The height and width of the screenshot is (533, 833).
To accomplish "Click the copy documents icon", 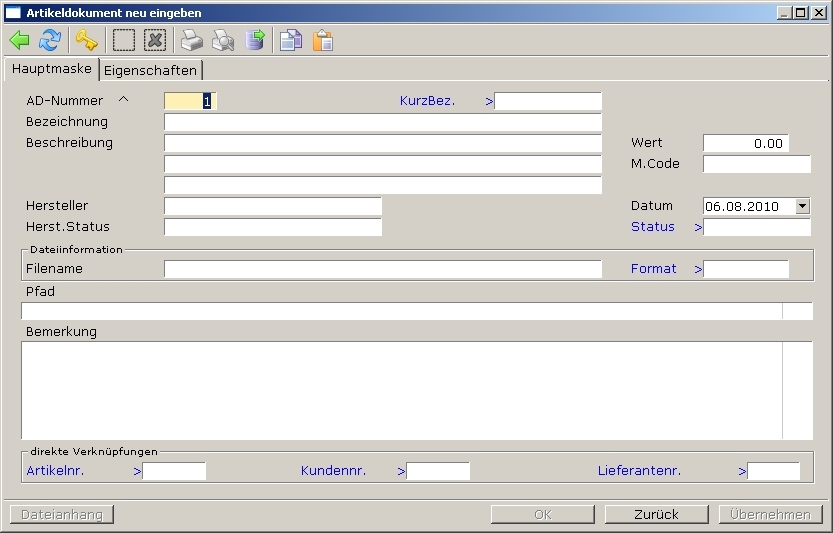I will [x=291, y=40].
